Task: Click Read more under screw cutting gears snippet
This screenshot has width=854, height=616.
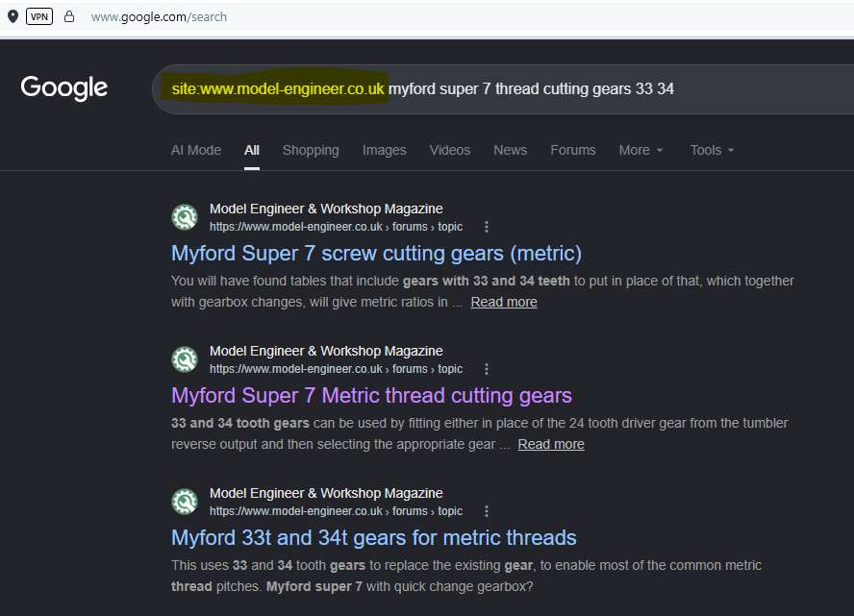Action: (x=504, y=302)
